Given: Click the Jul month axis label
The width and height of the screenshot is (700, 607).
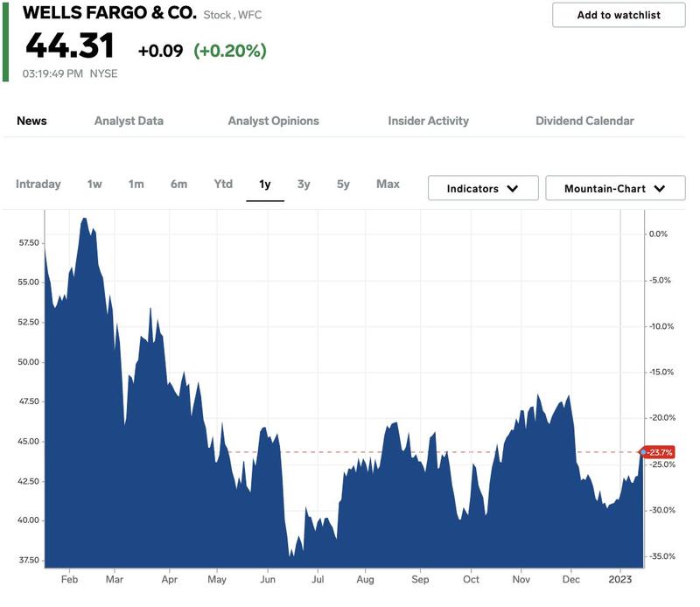Looking at the screenshot, I should point(318,579).
